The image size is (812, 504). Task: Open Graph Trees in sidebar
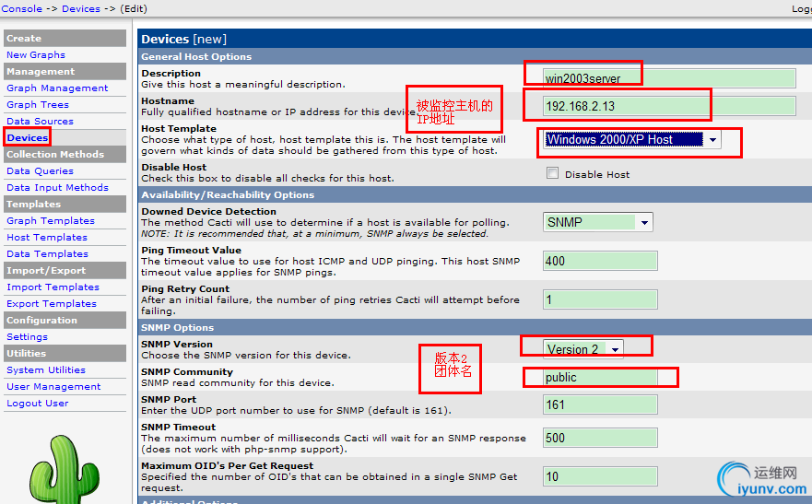pyautogui.click(x=37, y=104)
